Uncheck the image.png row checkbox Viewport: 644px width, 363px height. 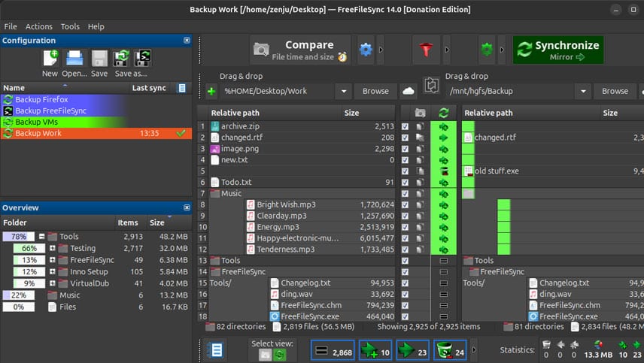click(405, 149)
